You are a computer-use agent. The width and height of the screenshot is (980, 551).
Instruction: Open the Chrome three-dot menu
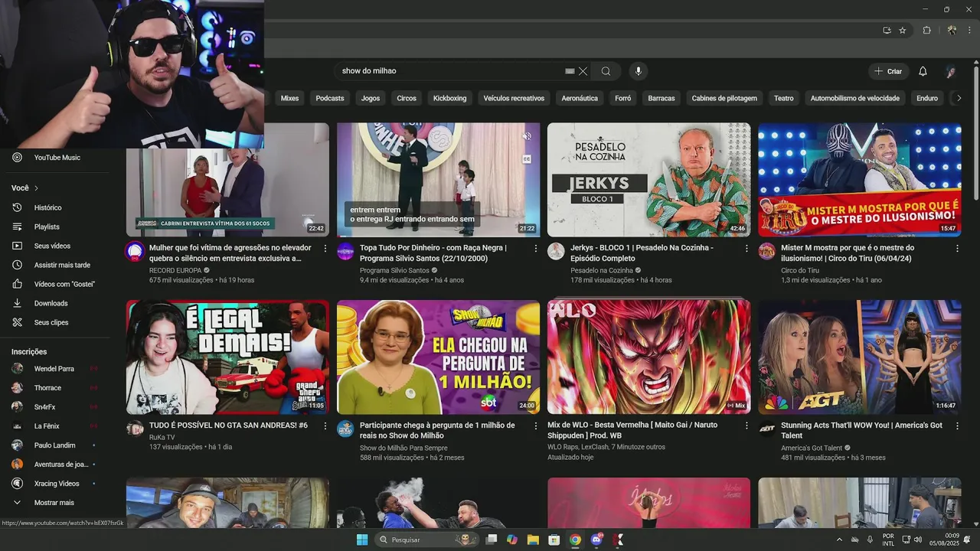click(x=971, y=31)
